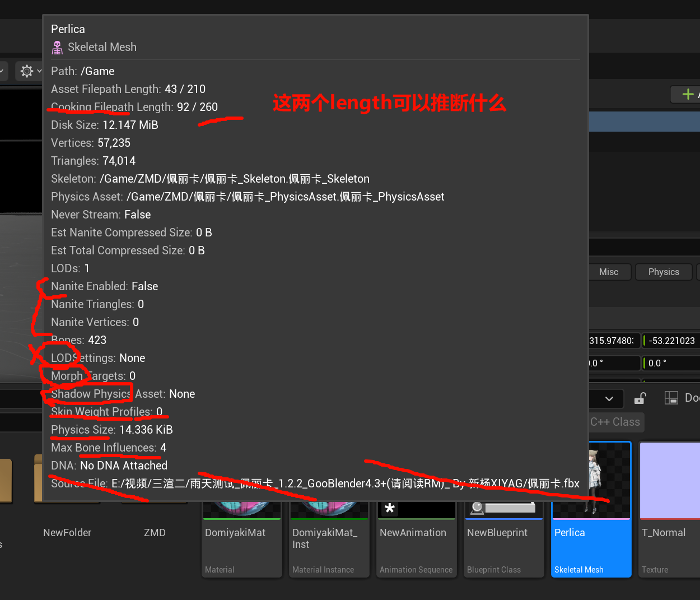700x600 pixels.
Task: Select the NewBlueprint blueprint class
Action: [504, 539]
